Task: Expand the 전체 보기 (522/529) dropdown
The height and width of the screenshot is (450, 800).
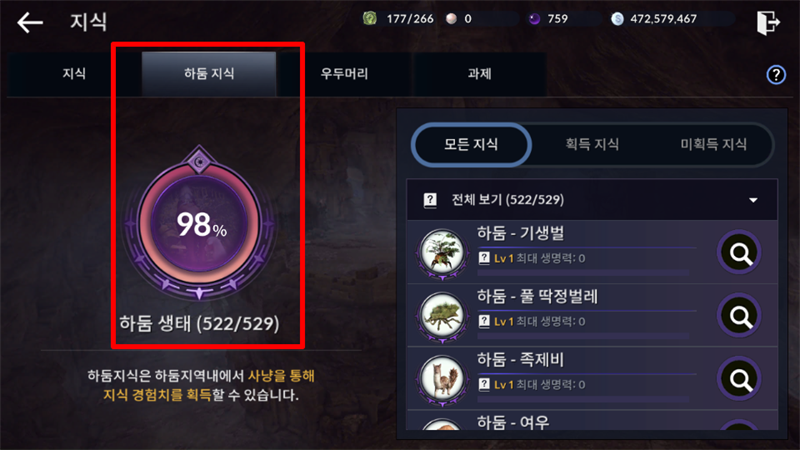Action: pos(592,199)
